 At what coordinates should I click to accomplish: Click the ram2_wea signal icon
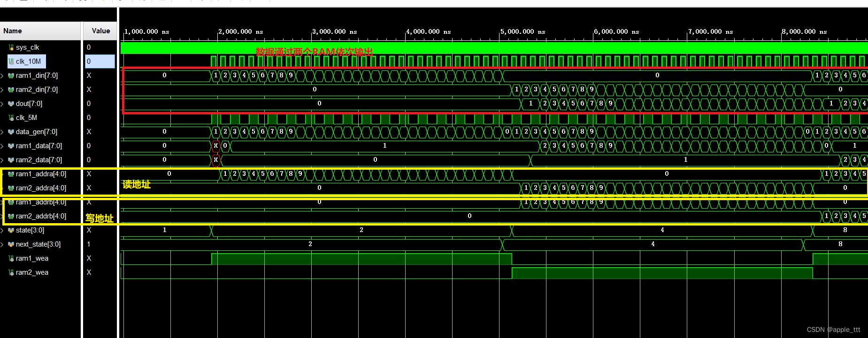pos(11,272)
